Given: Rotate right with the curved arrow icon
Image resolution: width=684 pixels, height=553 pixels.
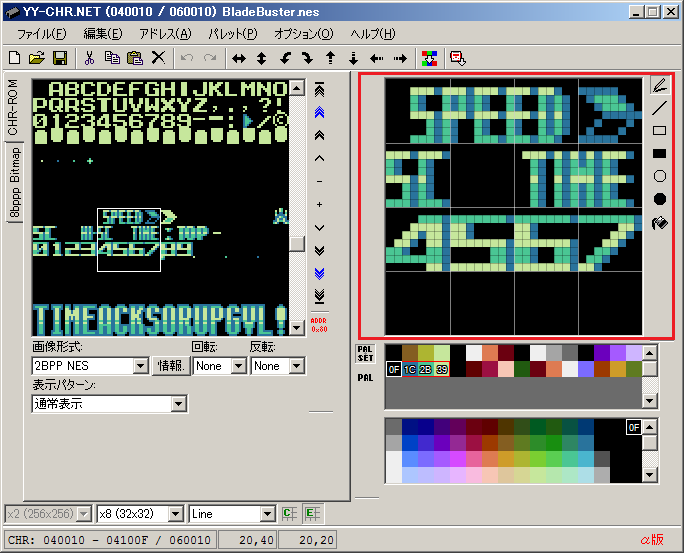Looking at the screenshot, I should 308,58.
